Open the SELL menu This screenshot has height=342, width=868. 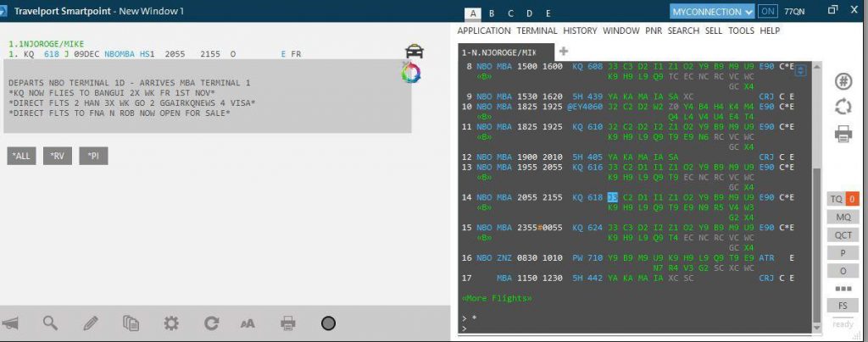tap(714, 31)
